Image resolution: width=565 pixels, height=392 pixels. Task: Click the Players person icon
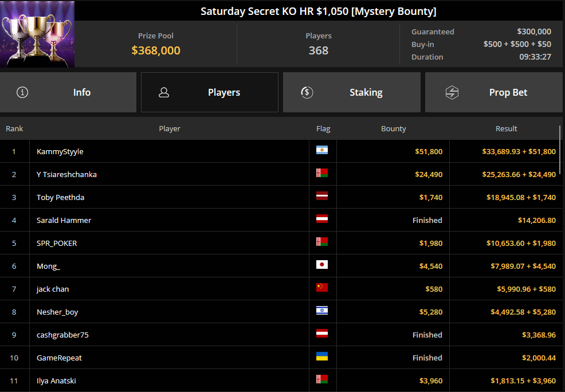(x=164, y=92)
